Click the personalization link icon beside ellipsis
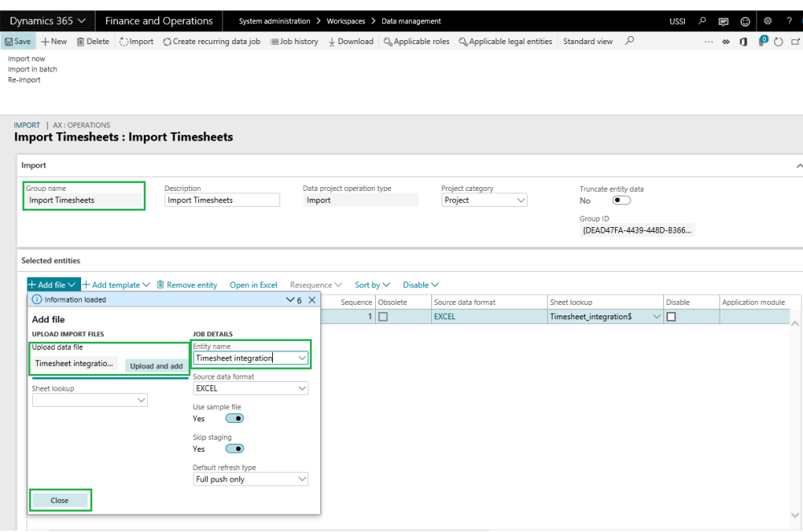 [x=726, y=42]
